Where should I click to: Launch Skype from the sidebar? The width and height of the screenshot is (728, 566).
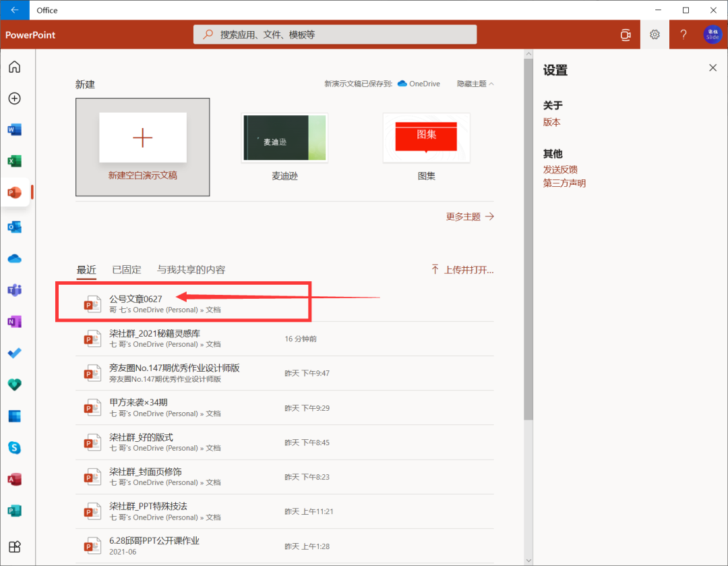(x=14, y=448)
